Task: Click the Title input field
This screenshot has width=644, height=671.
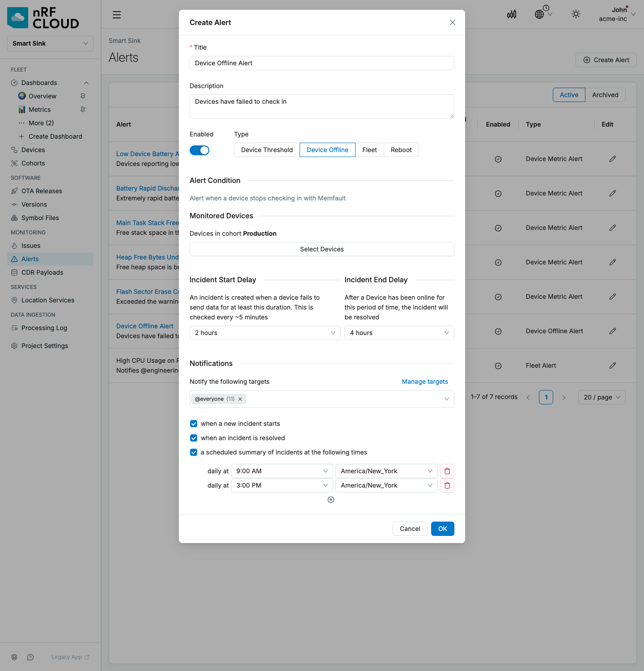Action: (322, 63)
